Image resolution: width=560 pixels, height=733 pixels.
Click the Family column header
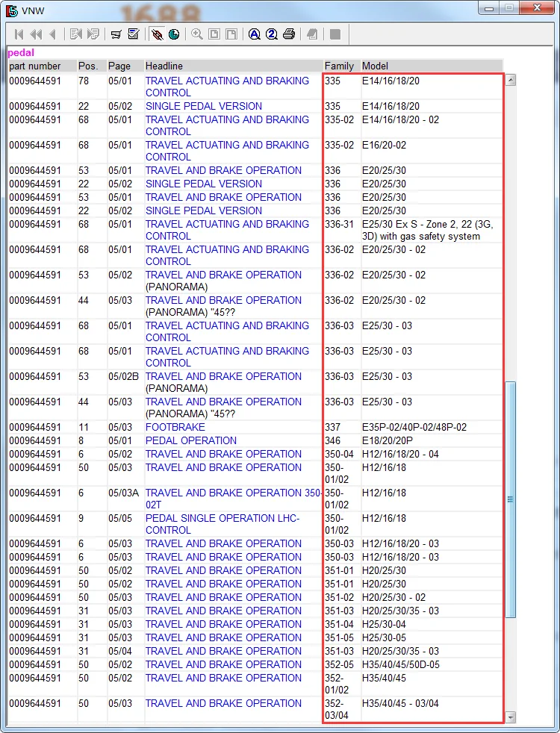click(339, 66)
